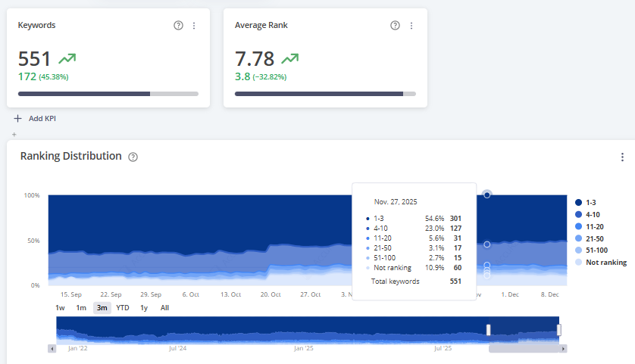The image size is (635, 364).
Task: Click the timeline scrollbar left arrow
Action: pyautogui.click(x=52, y=349)
